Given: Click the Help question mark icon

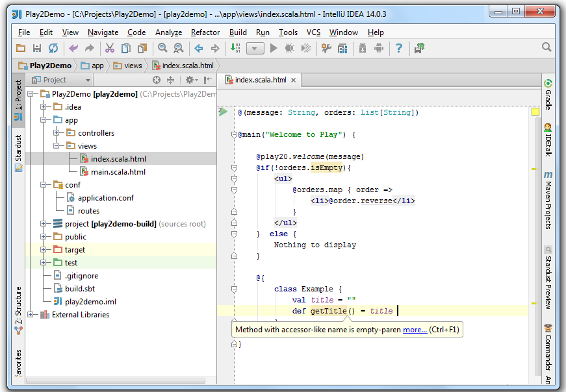Looking at the screenshot, I should click(x=399, y=48).
